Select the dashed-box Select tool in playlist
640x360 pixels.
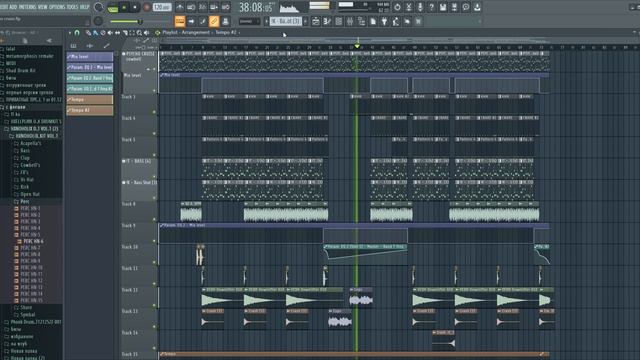(132, 33)
